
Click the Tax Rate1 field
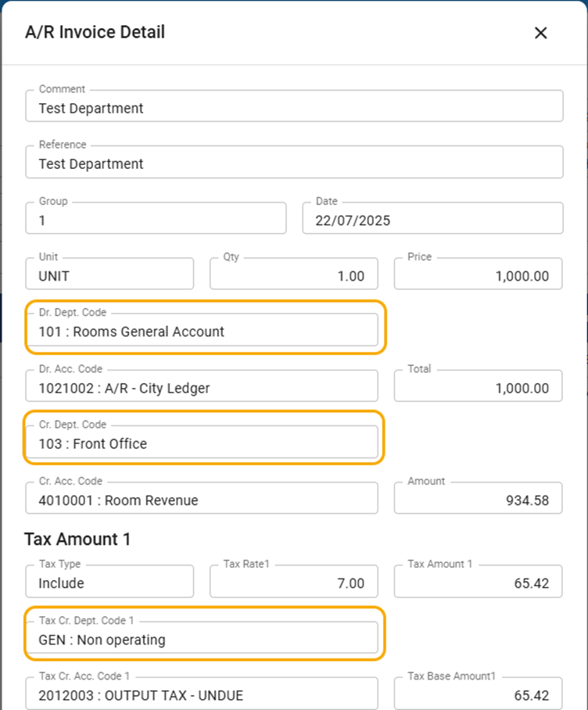point(293,582)
